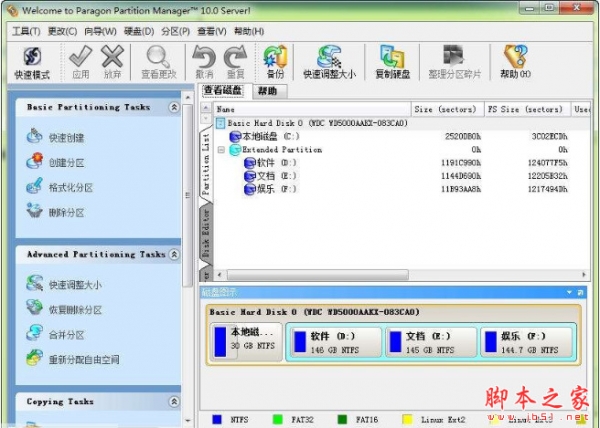Discard changes with the 放弃 X icon
This screenshot has height=428, width=600.
tap(112, 62)
